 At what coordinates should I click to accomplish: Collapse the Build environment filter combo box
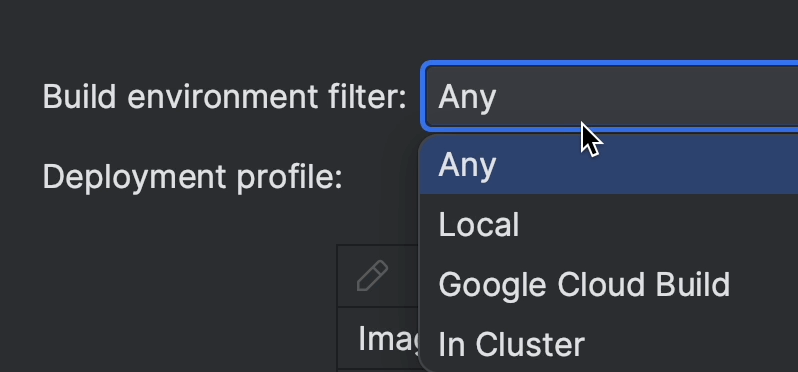[611, 97]
